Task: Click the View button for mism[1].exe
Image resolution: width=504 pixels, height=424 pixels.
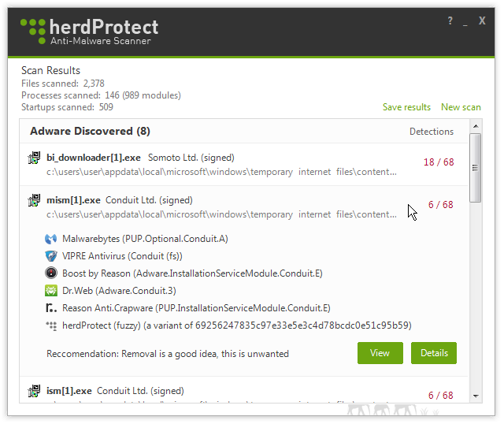Action: 380,353
